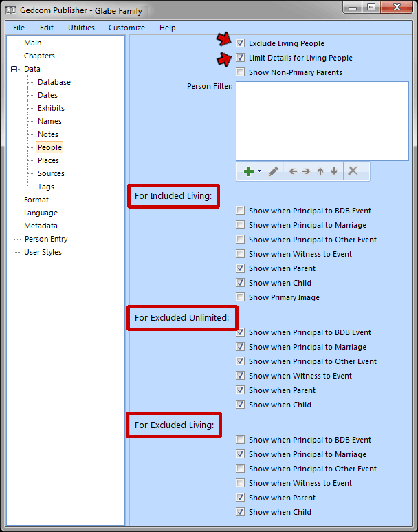Open the Help menu
The image size is (418, 532).
[x=168, y=28]
